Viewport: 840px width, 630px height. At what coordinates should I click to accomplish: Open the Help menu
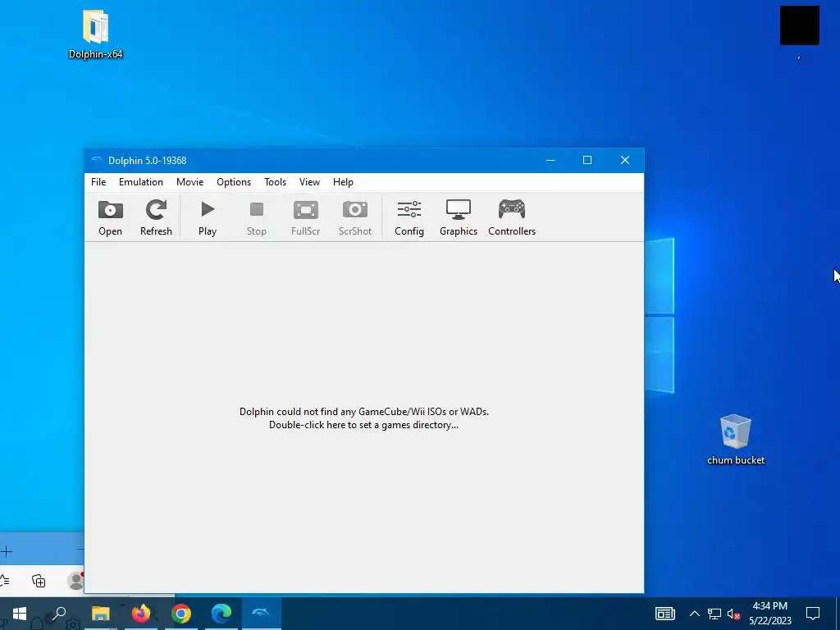343,182
